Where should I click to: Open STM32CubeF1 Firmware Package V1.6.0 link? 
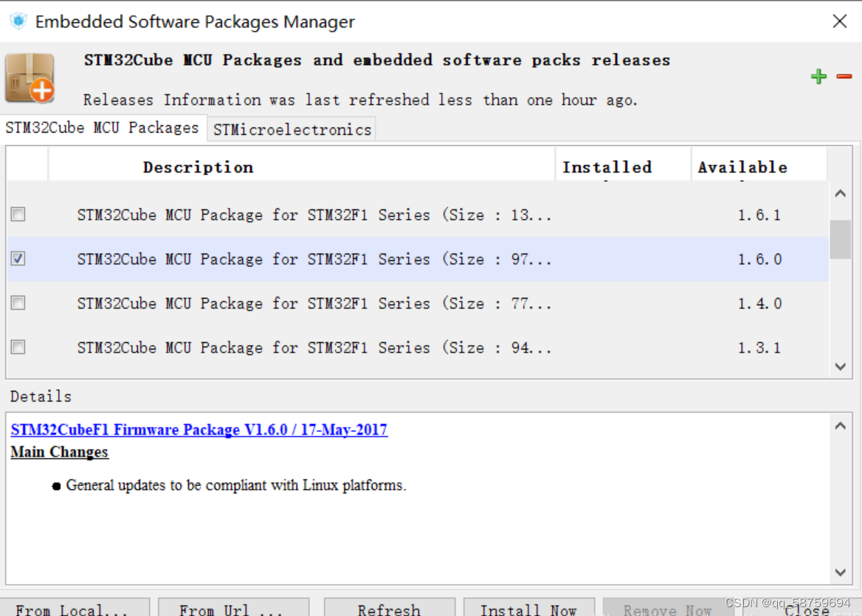pos(199,429)
